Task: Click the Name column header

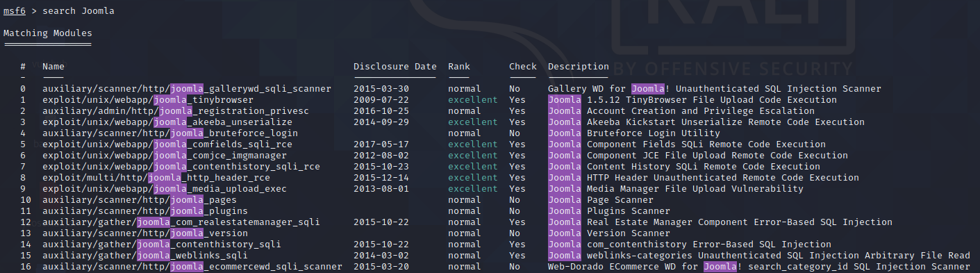Action: [x=53, y=67]
